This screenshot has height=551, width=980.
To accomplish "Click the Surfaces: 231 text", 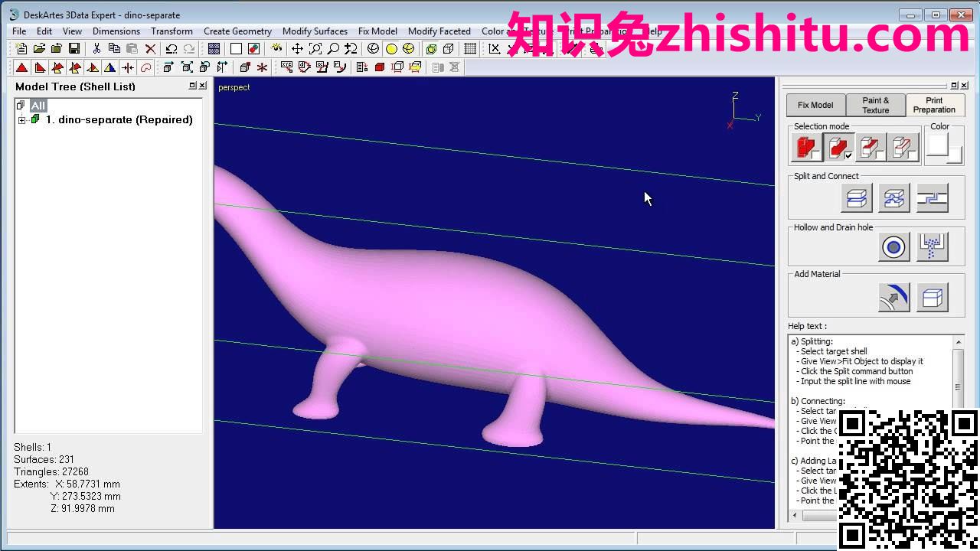I will pyautogui.click(x=44, y=459).
